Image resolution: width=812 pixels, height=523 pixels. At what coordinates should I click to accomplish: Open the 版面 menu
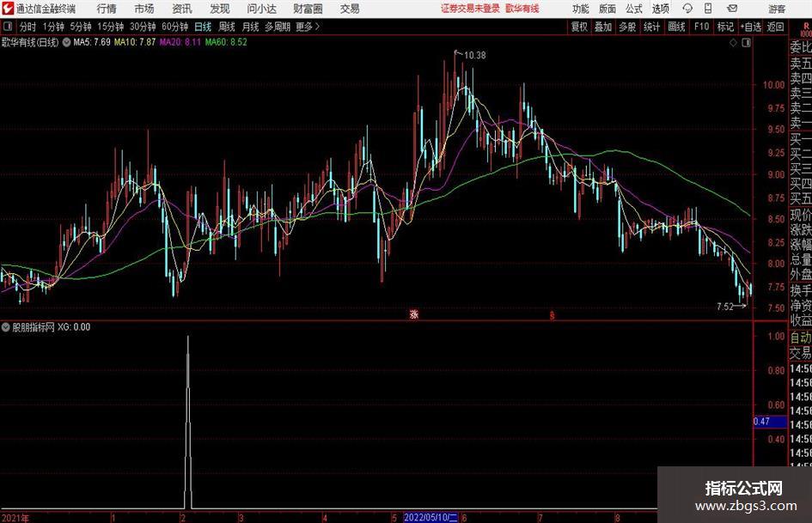pos(607,9)
